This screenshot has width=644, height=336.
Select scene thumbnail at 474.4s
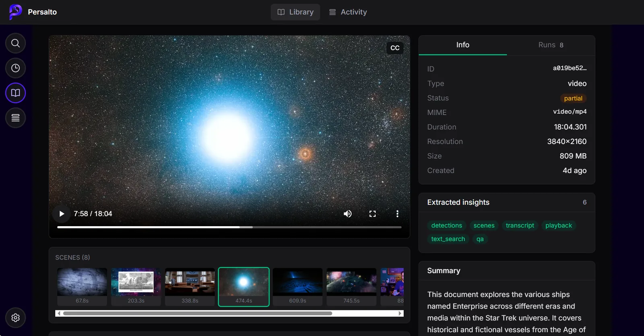coord(244,287)
